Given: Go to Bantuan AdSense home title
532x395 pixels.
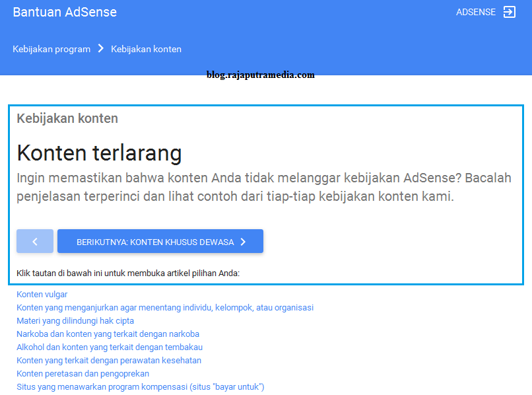Looking at the screenshot, I should click(65, 13).
